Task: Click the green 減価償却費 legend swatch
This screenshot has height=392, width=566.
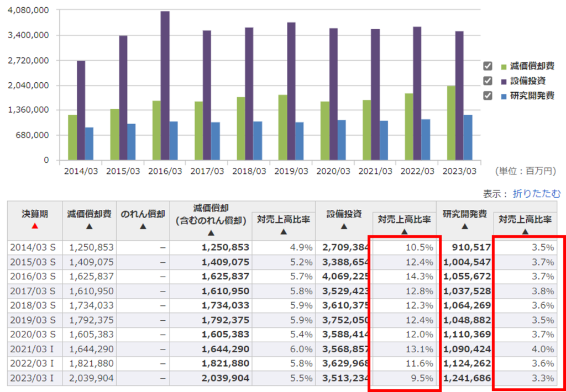Action: pos(504,67)
